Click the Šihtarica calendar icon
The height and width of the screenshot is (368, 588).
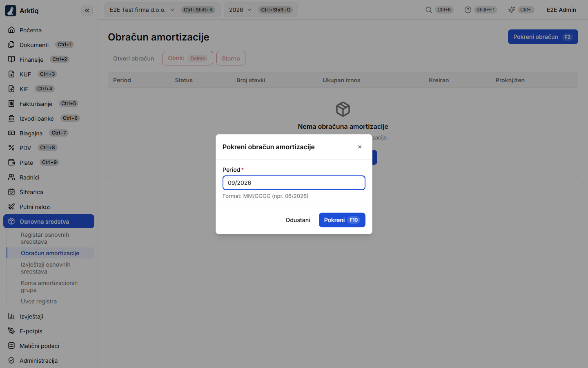[x=11, y=192]
